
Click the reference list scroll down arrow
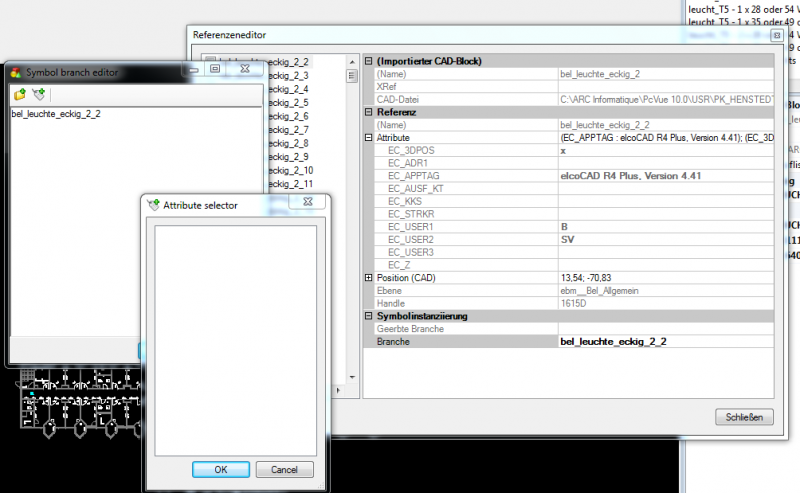[x=352, y=377]
